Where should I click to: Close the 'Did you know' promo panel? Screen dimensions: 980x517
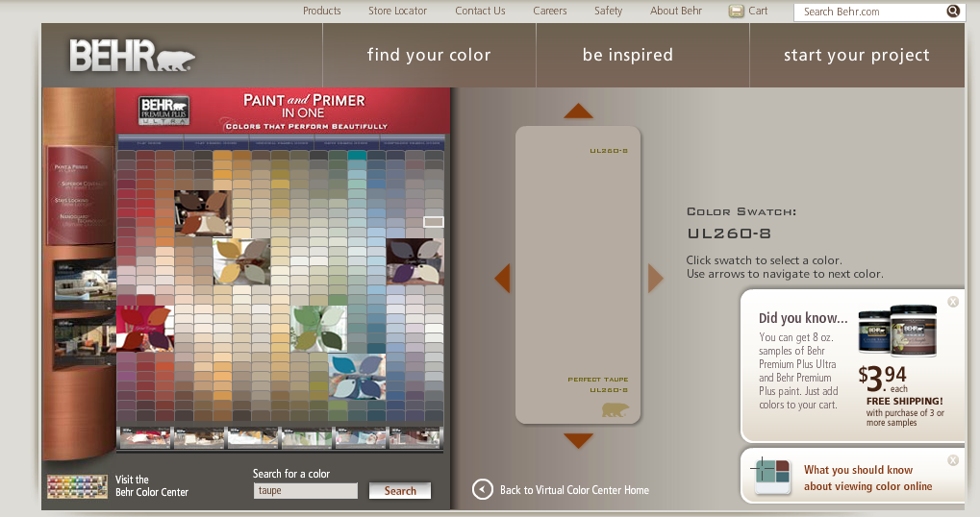coord(953,302)
